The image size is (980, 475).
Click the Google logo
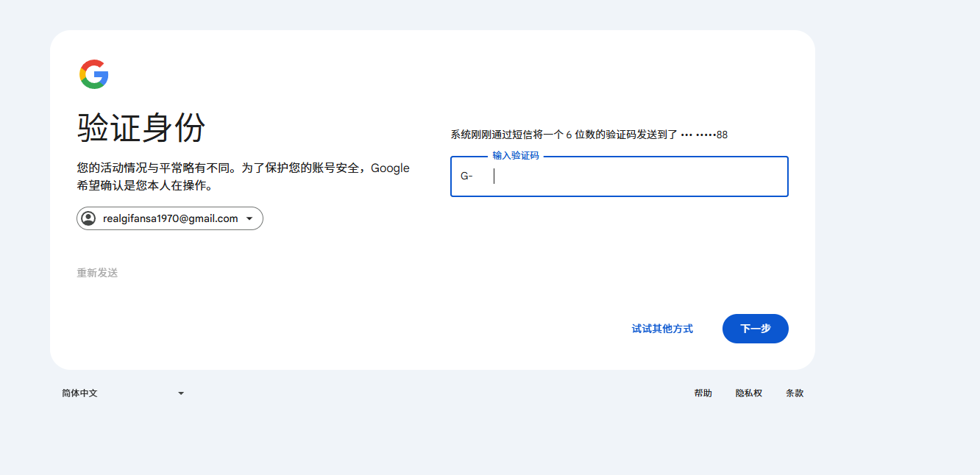coord(93,73)
